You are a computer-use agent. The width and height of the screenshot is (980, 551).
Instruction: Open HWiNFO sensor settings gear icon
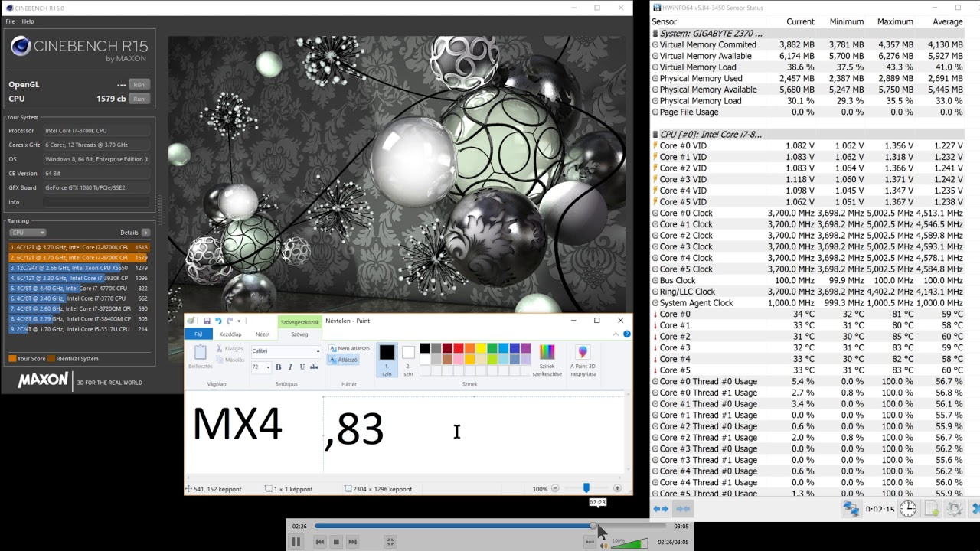click(x=955, y=509)
